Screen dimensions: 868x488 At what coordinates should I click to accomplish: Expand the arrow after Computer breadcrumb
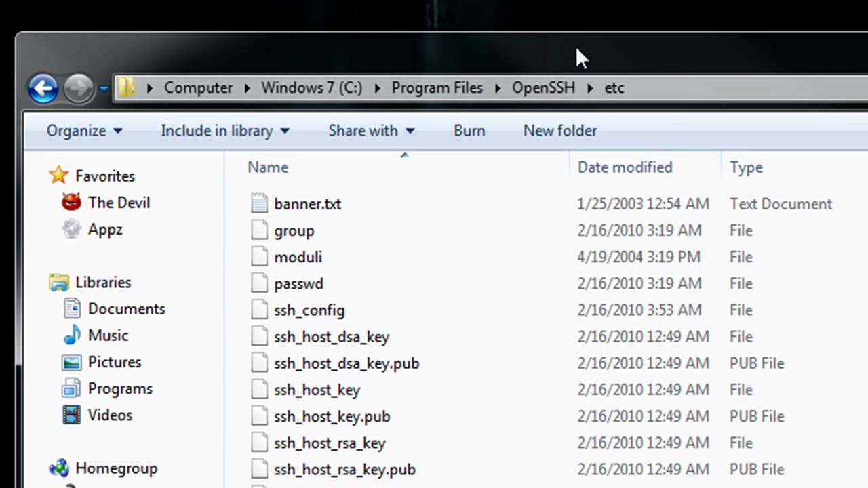[x=248, y=88]
